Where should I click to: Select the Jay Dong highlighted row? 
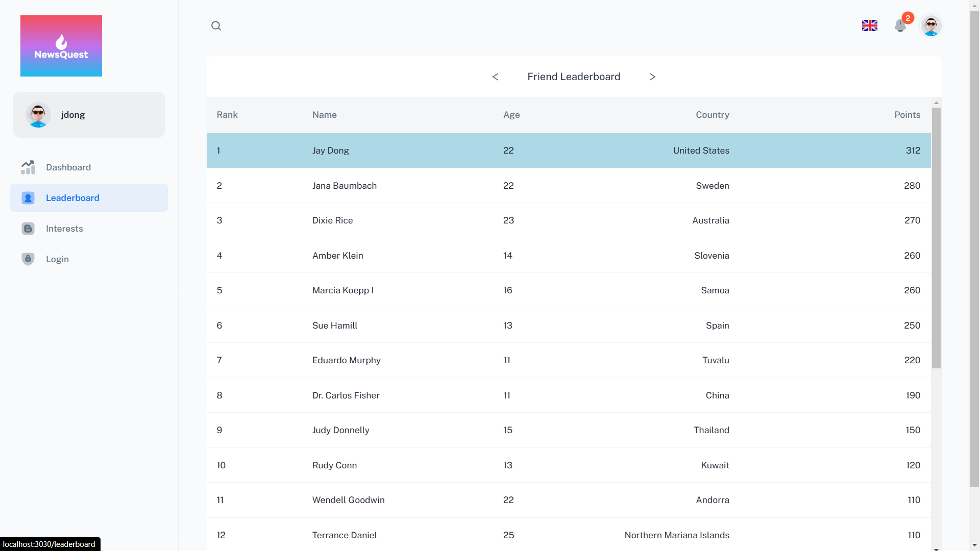pos(568,151)
